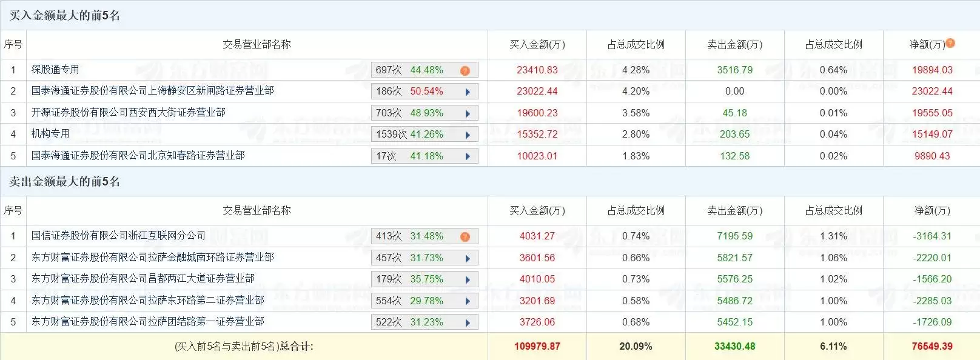980x360 pixels.
Task: Open 开源证券西安西大街证券营业部 link
Action: 128,113
